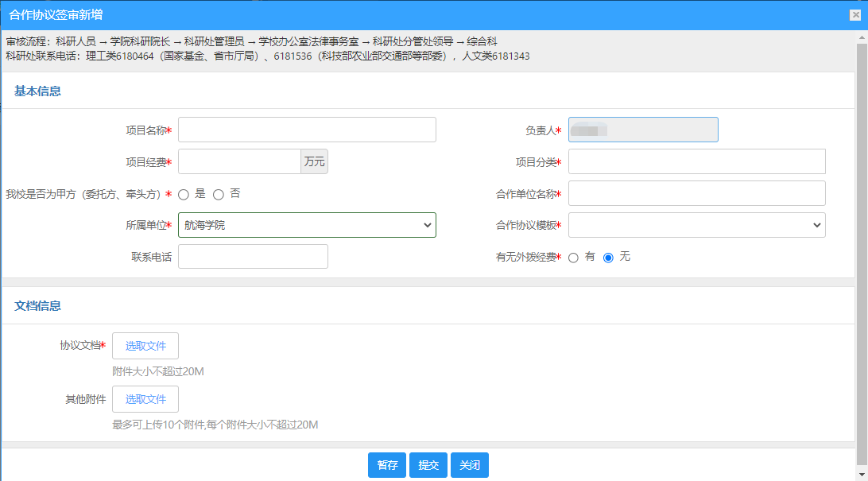The image size is (868, 481).
Task: Select 是 radio for 我校是否为甲方
Action: pyautogui.click(x=184, y=195)
